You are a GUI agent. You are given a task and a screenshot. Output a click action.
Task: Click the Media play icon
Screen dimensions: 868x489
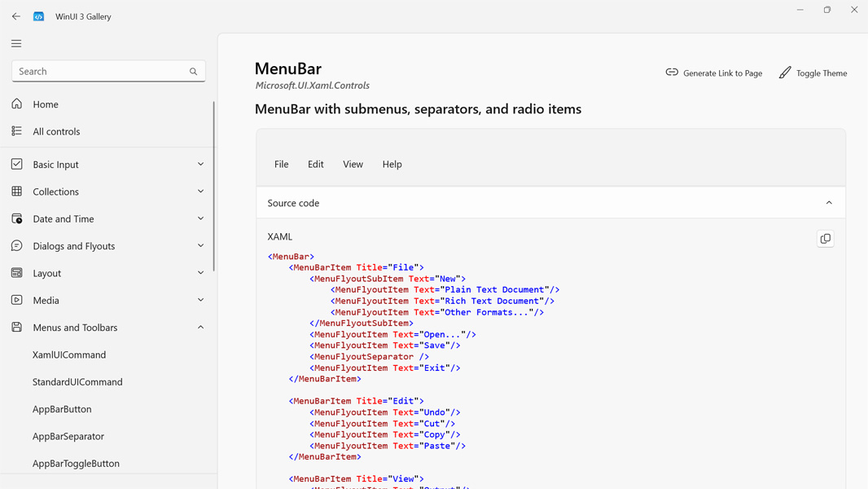(x=17, y=300)
